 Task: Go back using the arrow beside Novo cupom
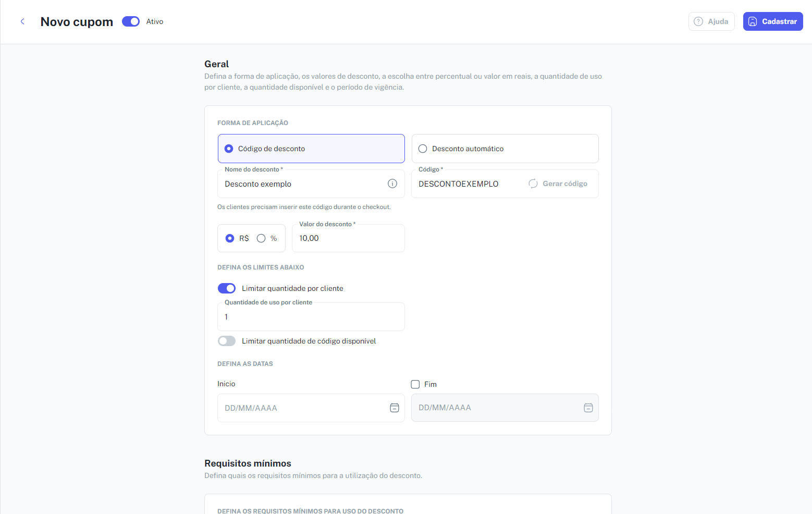click(22, 21)
